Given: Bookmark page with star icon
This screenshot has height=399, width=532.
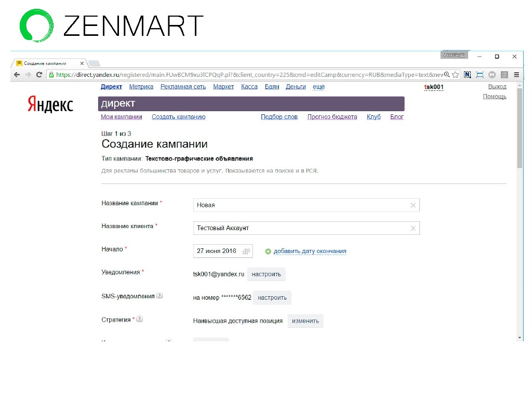Looking at the screenshot, I should click(x=455, y=75).
